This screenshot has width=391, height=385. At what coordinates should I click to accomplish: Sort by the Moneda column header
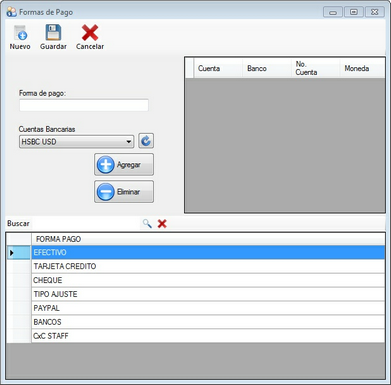[362, 68]
